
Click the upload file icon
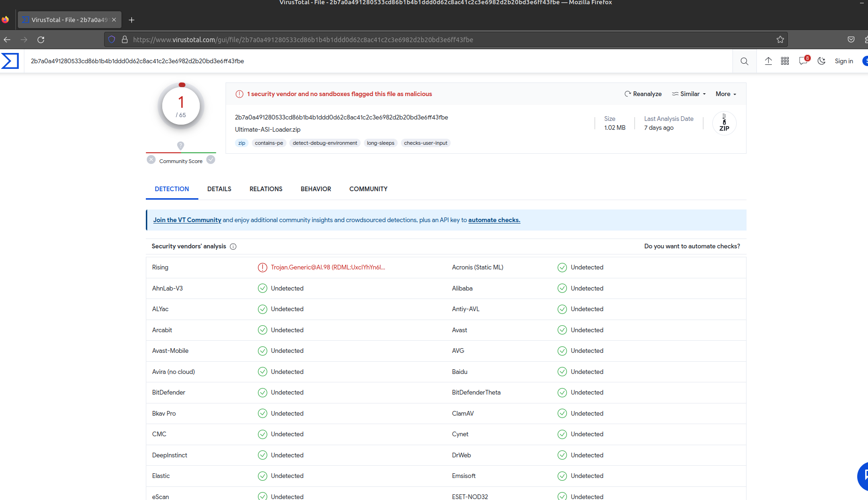[768, 61]
